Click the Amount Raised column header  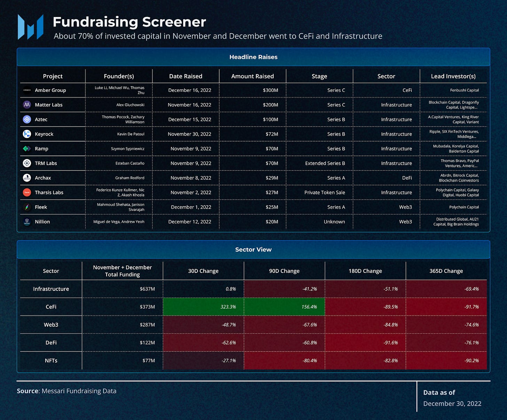[252, 76]
